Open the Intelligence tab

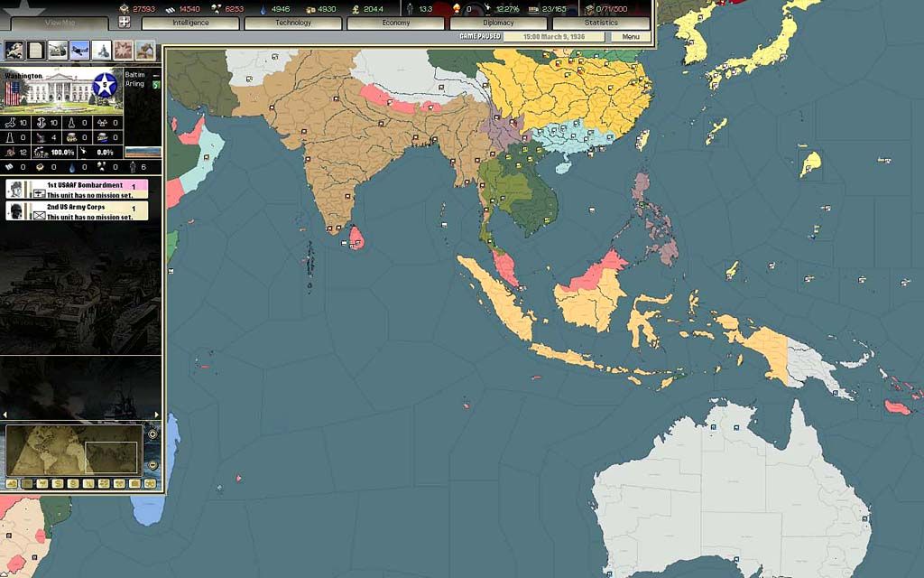click(x=190, y=23)
